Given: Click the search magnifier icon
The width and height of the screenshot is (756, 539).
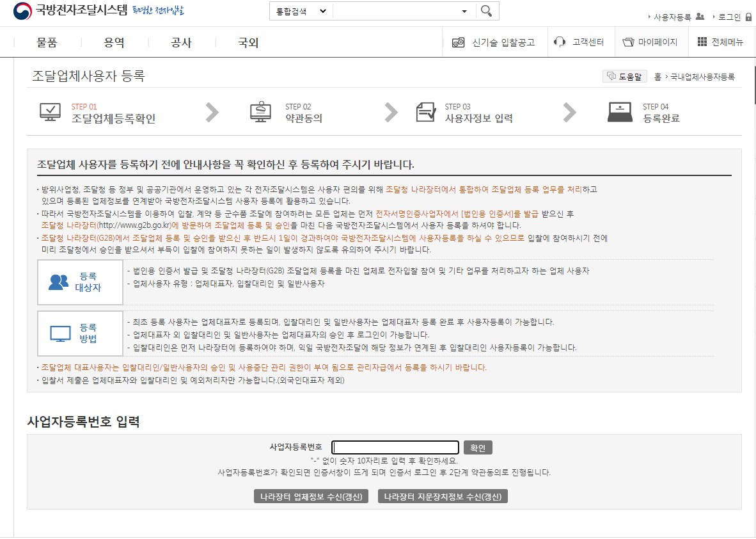Looking at the screenshot, I should (x=487, y=11).
